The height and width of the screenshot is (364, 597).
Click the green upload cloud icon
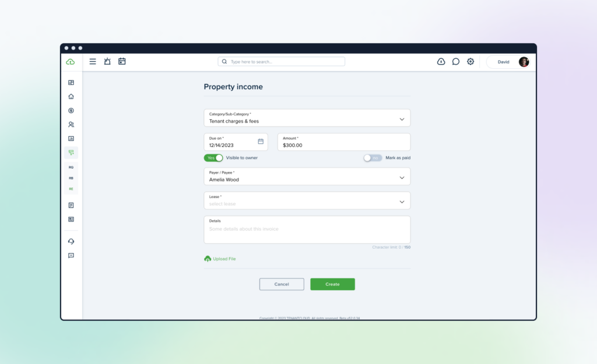point(208,259)
